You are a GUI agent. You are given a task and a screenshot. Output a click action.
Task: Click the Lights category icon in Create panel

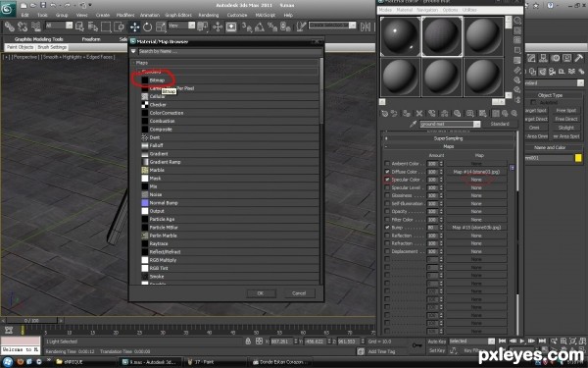click(542, 72)
